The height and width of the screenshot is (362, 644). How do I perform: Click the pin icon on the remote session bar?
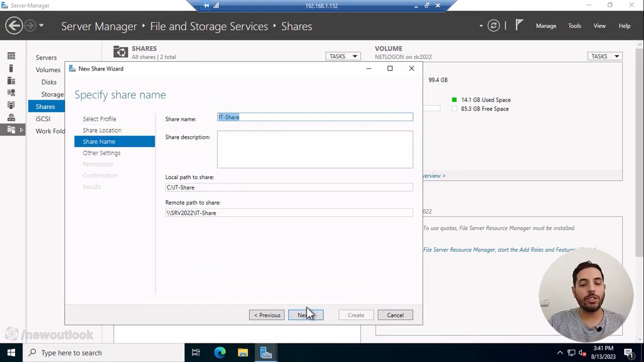[x=206, y=6]
